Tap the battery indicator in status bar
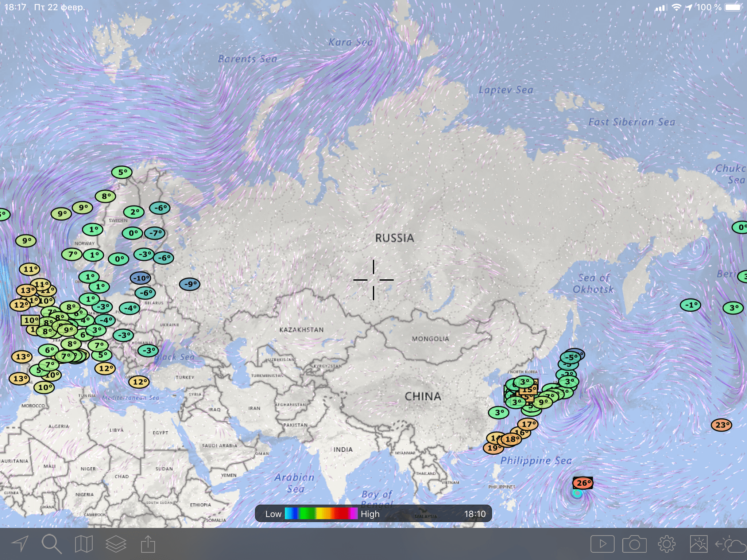The width and height of the screenshot is (747, 560). [x=732, y=7]
